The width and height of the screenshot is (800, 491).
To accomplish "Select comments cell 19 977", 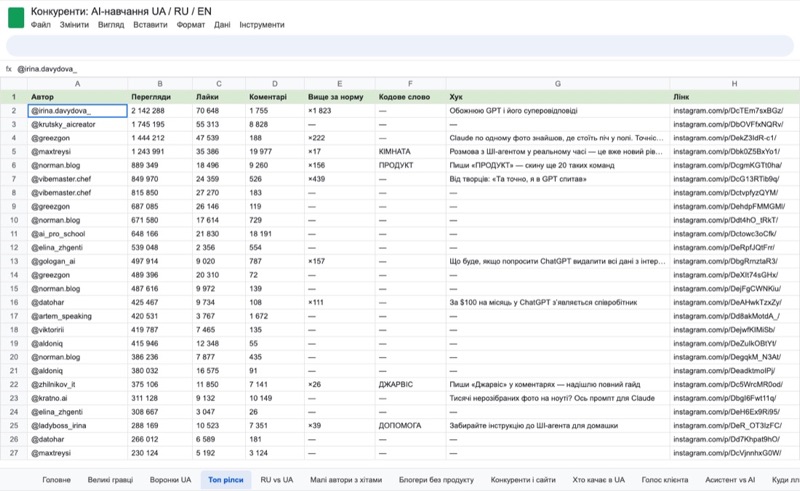I will (x=275, y=152).
